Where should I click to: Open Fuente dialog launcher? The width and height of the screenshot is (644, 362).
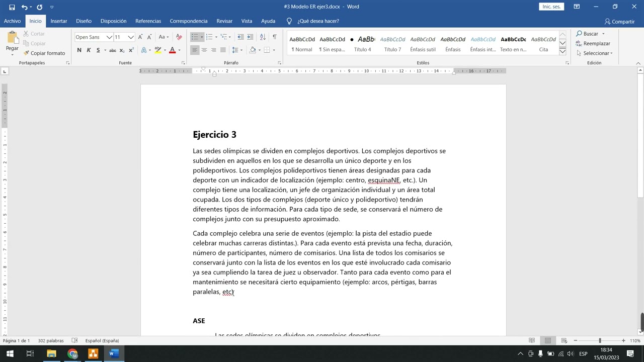[183, 63]
